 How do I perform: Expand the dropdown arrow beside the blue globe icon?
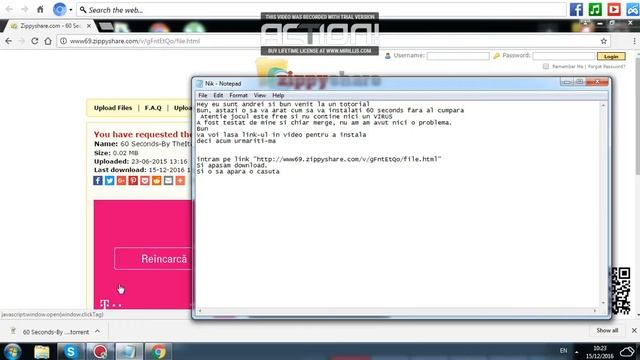coord(71,10)
